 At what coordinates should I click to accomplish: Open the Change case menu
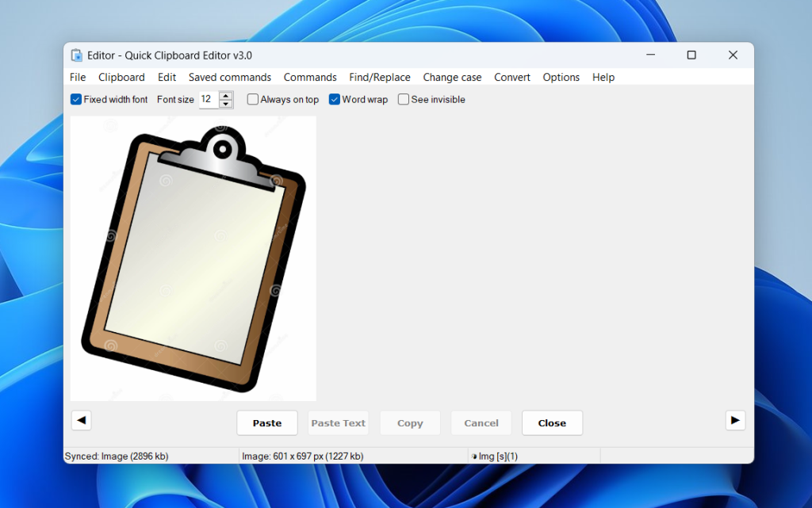click(x=452, y=77)
